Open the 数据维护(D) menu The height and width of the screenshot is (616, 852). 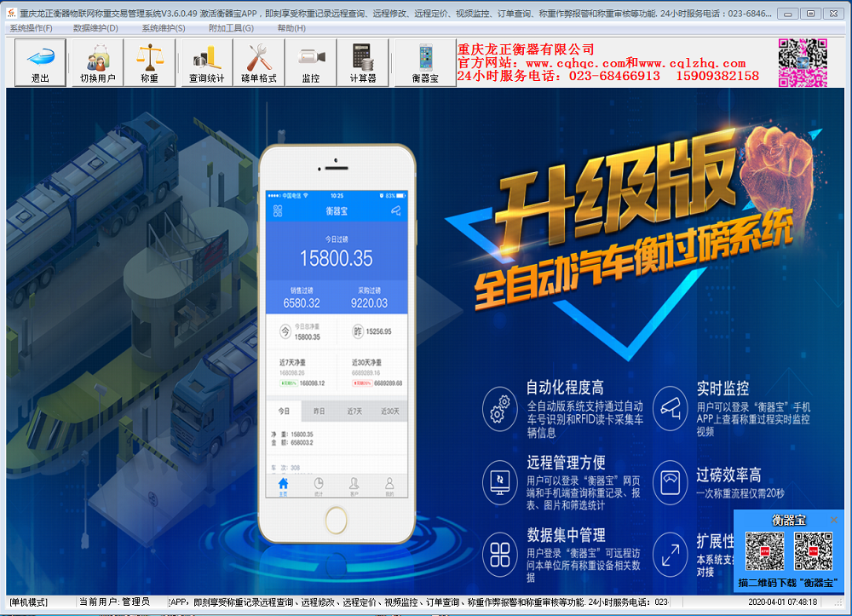click(95, 28)
